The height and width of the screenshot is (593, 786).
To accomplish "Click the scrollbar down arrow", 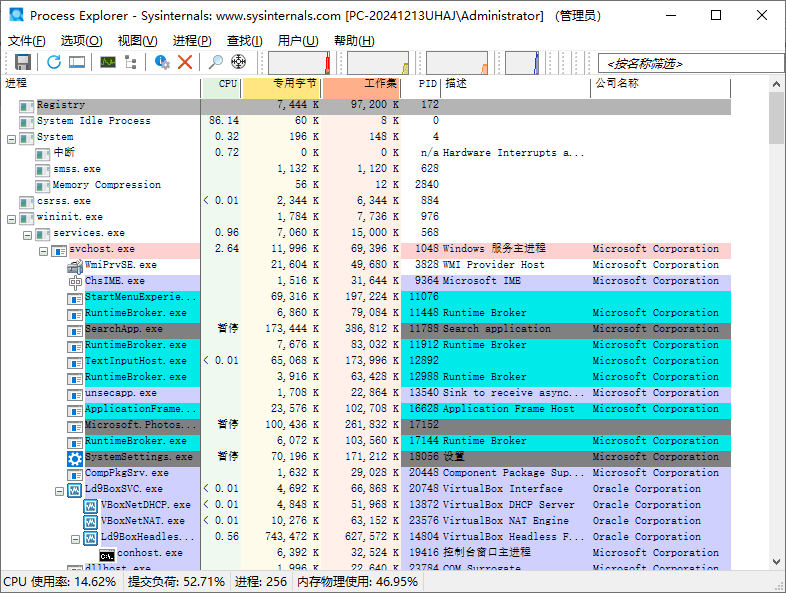I will (776, 561).
